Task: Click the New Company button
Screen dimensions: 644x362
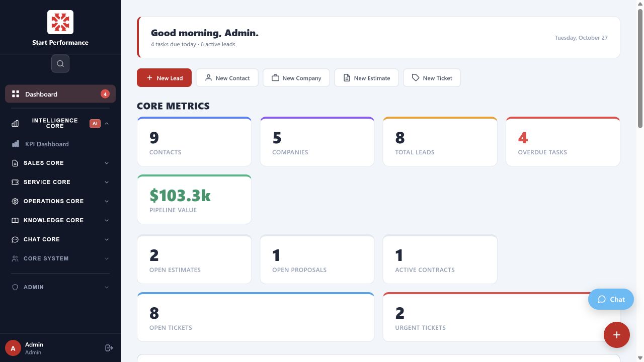Action: (x=296, y=78)
